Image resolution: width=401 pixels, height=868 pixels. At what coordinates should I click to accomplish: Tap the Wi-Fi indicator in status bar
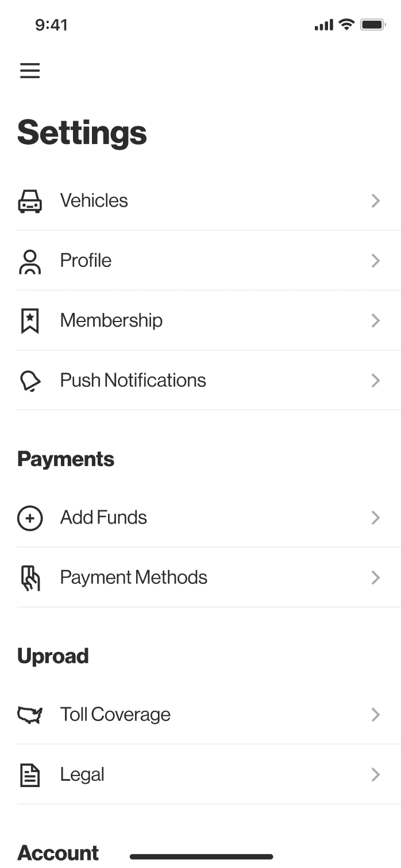pyautogui.click(x=346, y=25)
